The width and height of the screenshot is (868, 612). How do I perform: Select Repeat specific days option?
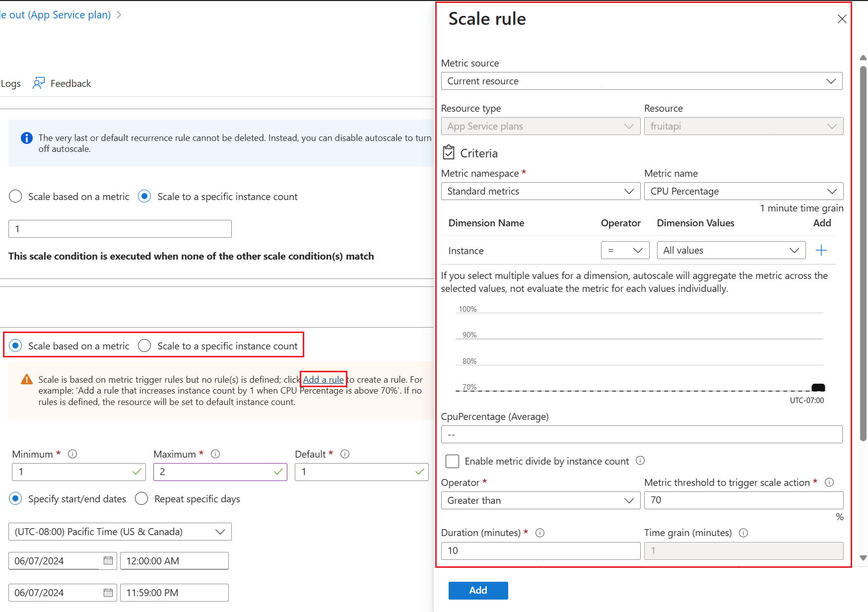[141, 498]
